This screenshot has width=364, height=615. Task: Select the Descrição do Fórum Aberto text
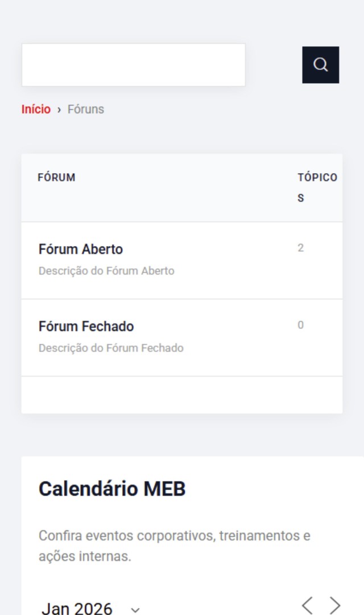point(106,271)
